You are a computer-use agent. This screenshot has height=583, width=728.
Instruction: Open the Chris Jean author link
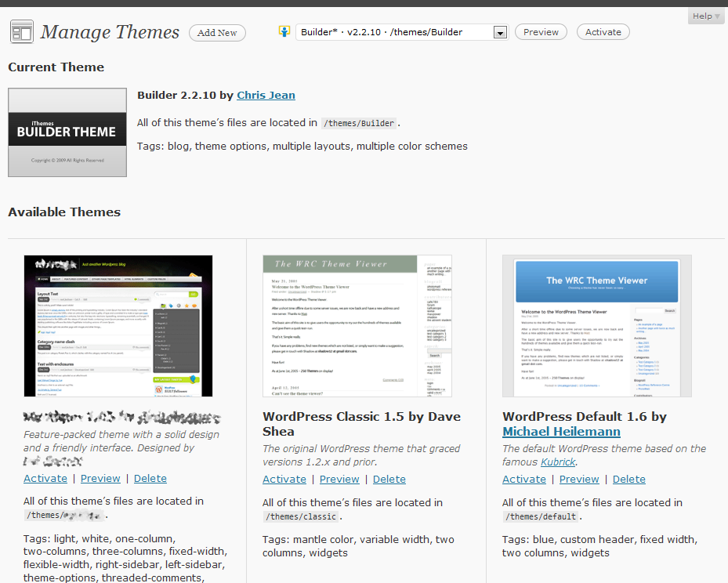coord(266,95)
